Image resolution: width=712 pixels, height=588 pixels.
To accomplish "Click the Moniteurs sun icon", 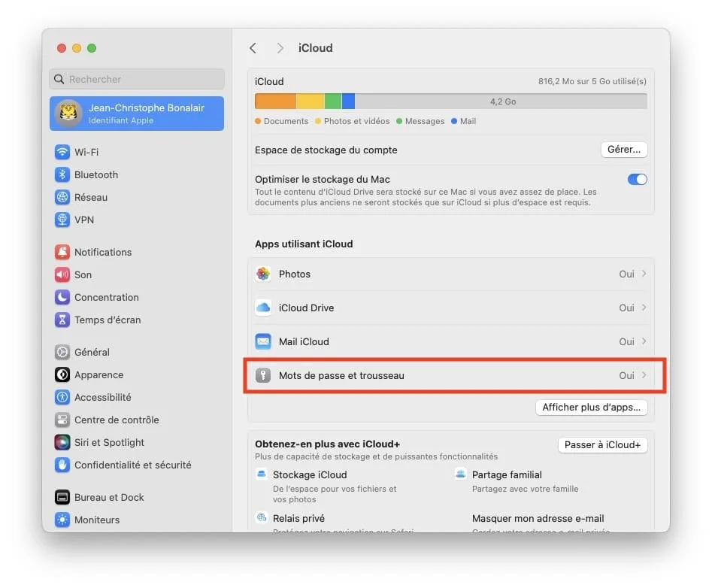I will [x=62, y=520].
